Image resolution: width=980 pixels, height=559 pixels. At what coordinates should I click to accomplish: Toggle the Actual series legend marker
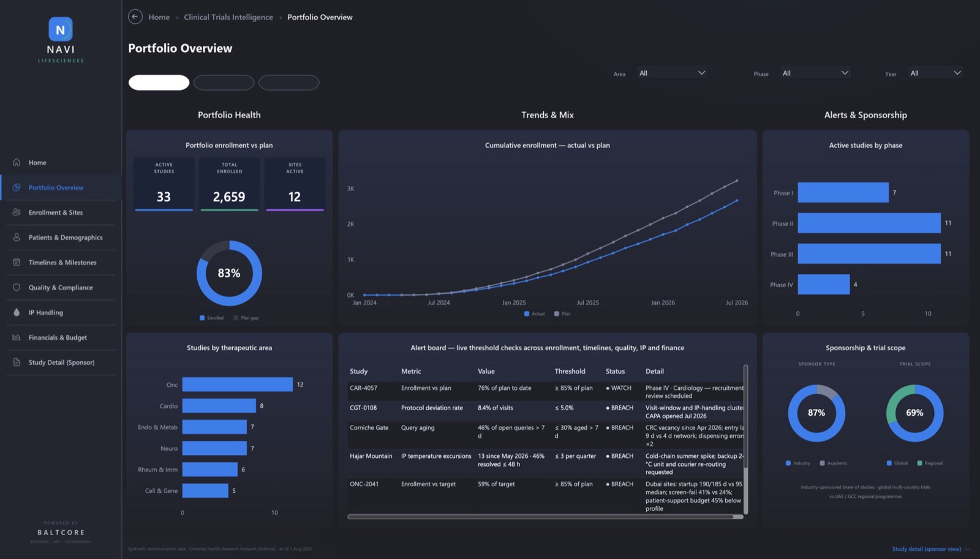pos(527,313)
